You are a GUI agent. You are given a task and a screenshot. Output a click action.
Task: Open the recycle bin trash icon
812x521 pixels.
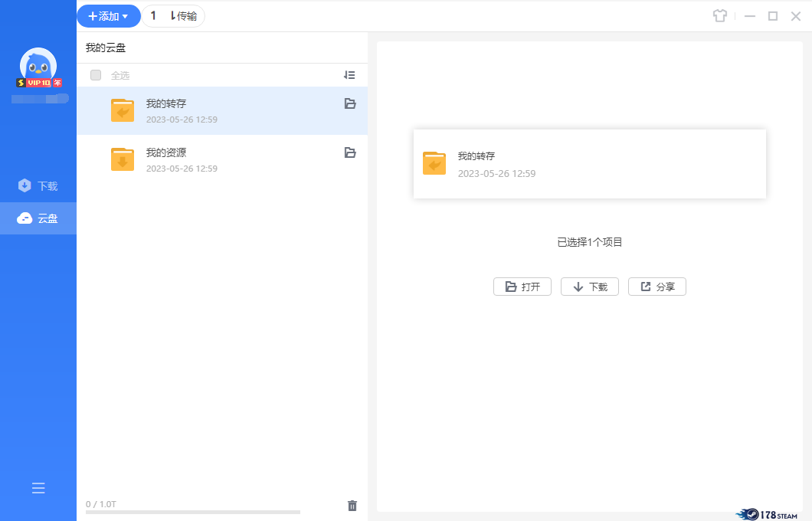(x=352, y=505)
